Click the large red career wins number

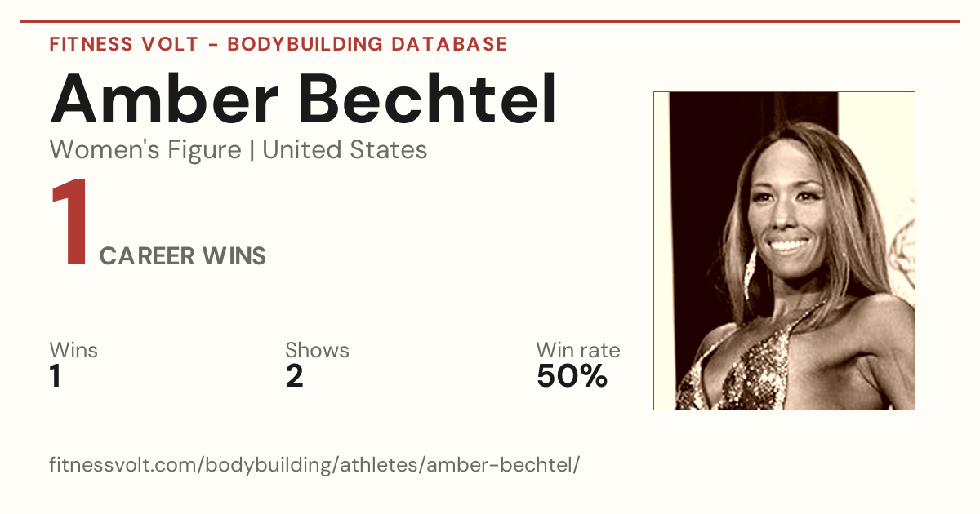click(x=69, y=225)
